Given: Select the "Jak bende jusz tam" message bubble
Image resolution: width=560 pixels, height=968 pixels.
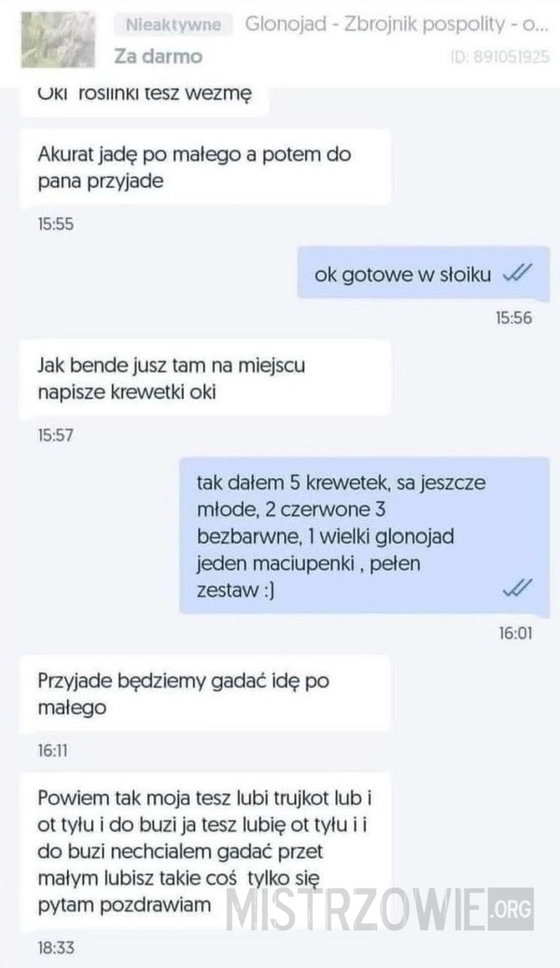Looking at the screenshot, I should pyautogui.click(x=205, y=378).
